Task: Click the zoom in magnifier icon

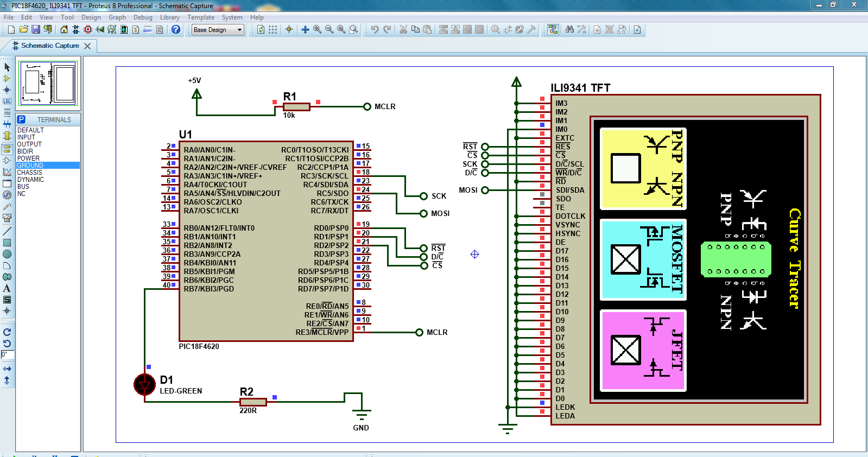Action: click(x=317, y=29)
